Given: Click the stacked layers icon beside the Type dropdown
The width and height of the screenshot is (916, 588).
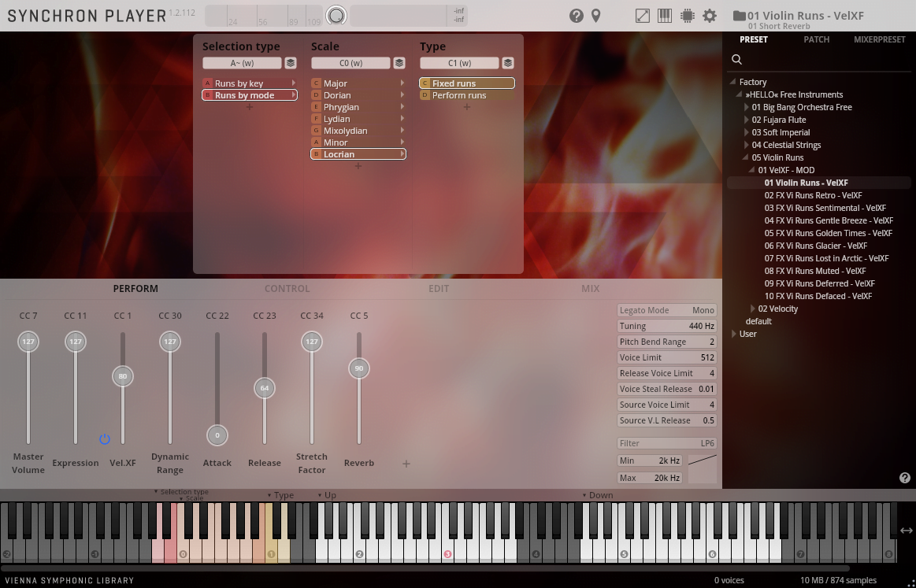Looking at the screenshot, I should coord(508,63).
